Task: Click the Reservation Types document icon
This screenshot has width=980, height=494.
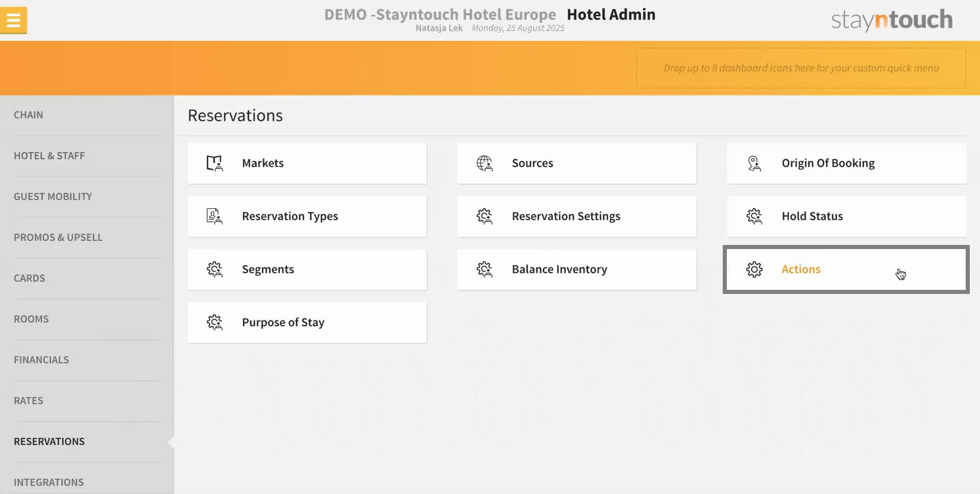Action: tap(214, 216)
